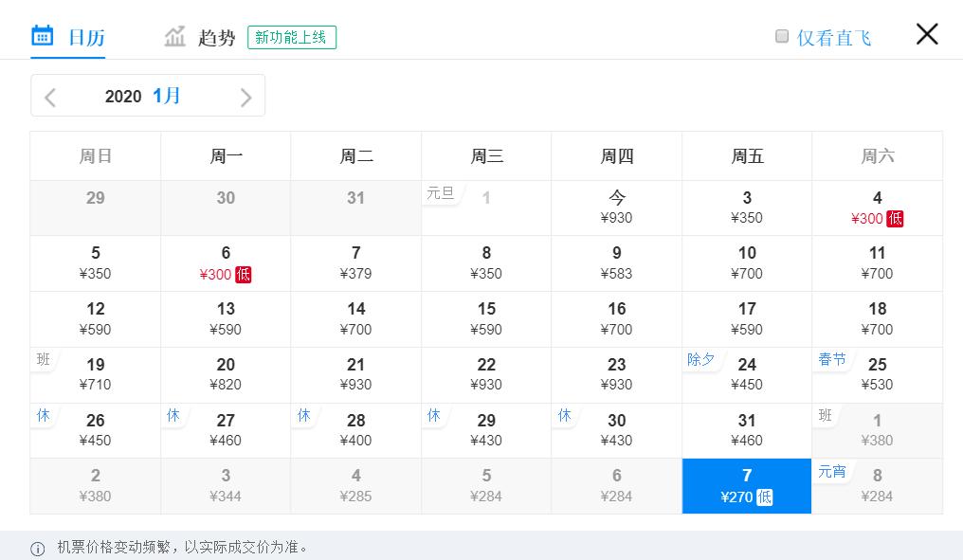Image resolution: width=963 pixels, height=560 pixels.
Task: Select the ¥270 fare on February 7
Action: (746, 485)
